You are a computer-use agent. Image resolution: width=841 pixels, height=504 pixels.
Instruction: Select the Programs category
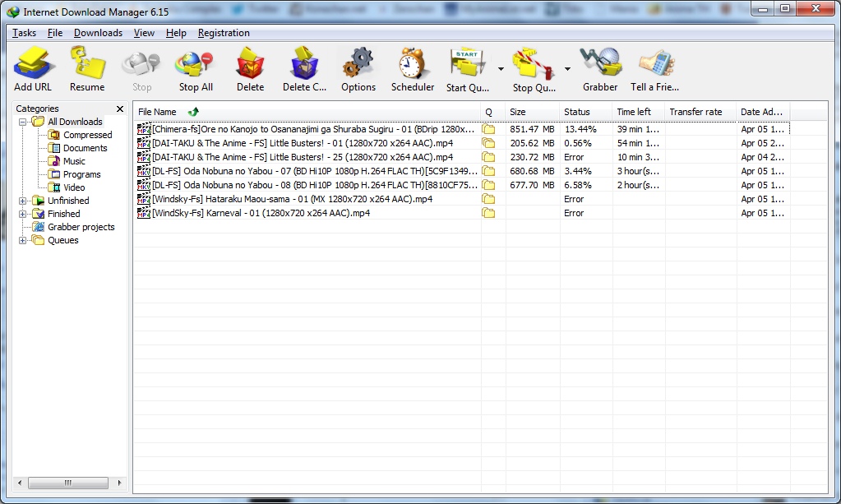coord(81,174)
